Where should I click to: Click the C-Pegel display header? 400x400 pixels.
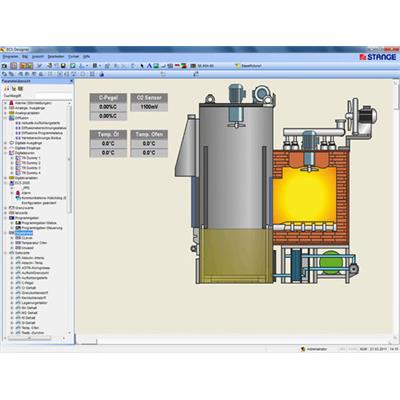click(x=108, y=98)
